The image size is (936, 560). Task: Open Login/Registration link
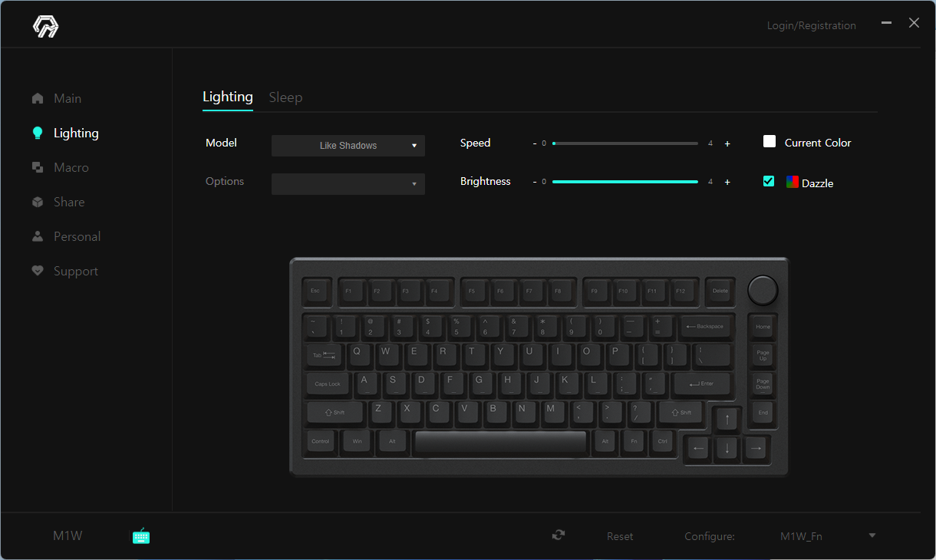pos(812,25)
